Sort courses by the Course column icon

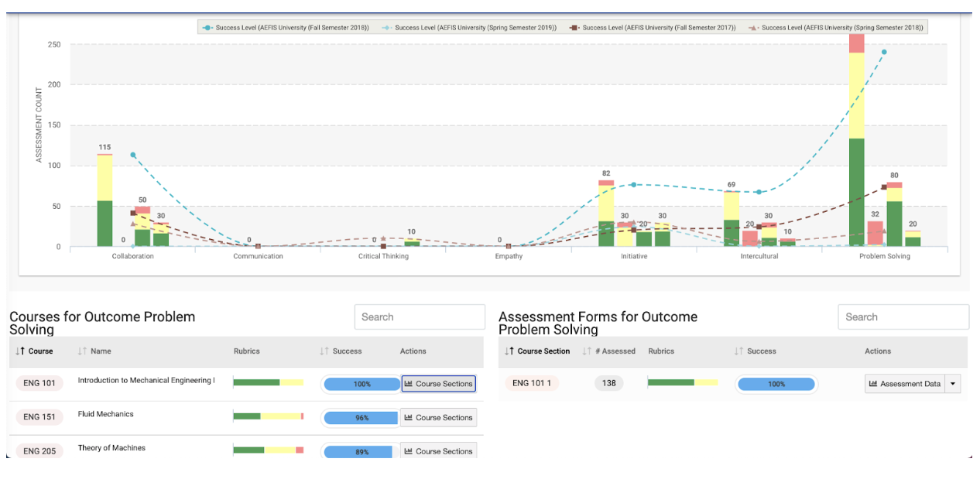coord(20,351)
